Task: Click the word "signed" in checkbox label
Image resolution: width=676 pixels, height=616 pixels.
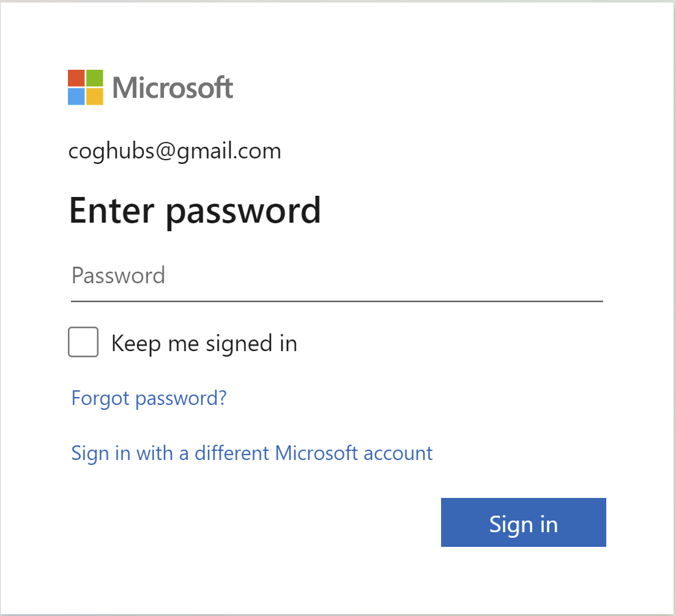Action: tap(239, 344)
